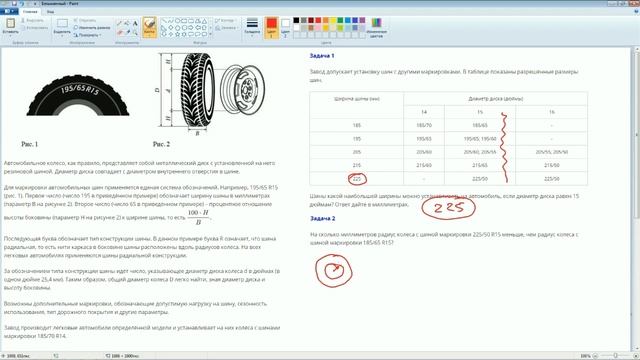Select the Color picker eyedropper tool
This screenshot has height=360, width=640.
(x=127, y=32)
